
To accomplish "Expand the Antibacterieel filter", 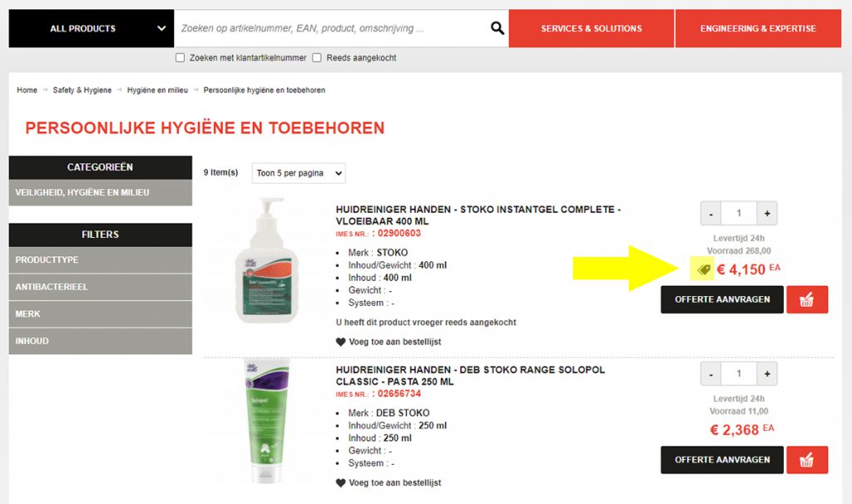I will coord(101,287).
